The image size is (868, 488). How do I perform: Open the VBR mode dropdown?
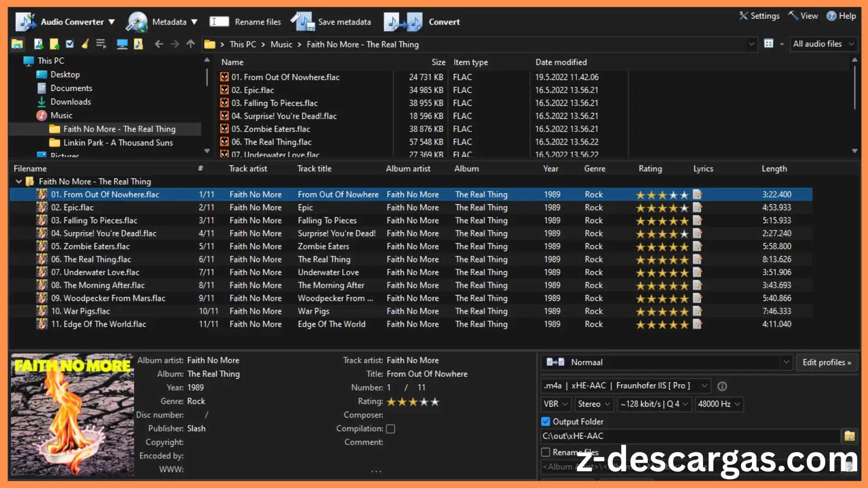coord(565,404)
